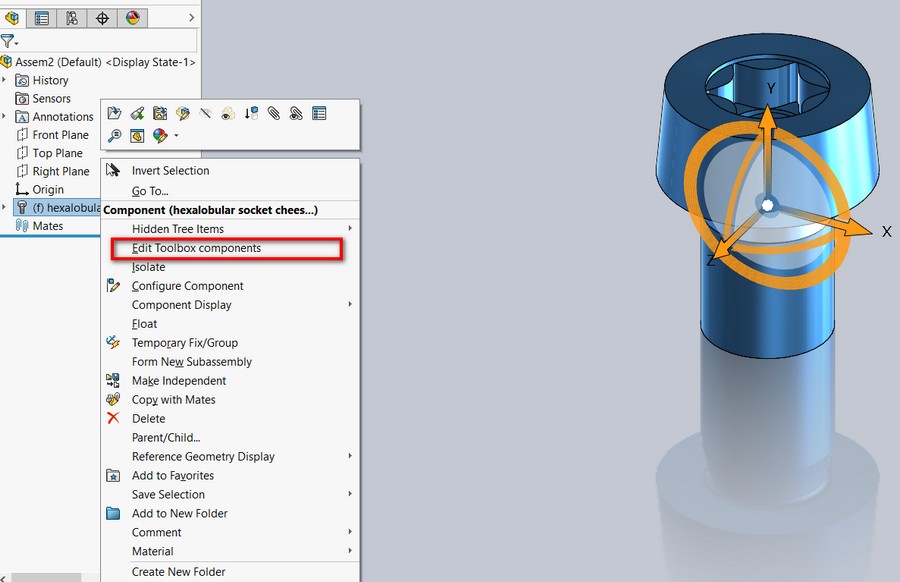Click View Mates paperclip-with-eye icon
This screenshot has height=582, width=900.
(x=296, y=113)
